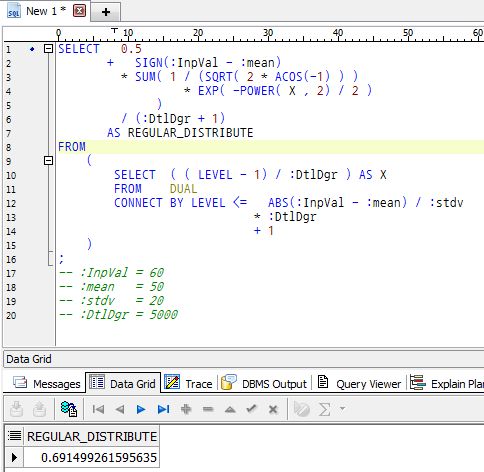This screenshot has width=484, height=472.
Task: Go to last record in data grid
Action: click(x=163, y=409)
